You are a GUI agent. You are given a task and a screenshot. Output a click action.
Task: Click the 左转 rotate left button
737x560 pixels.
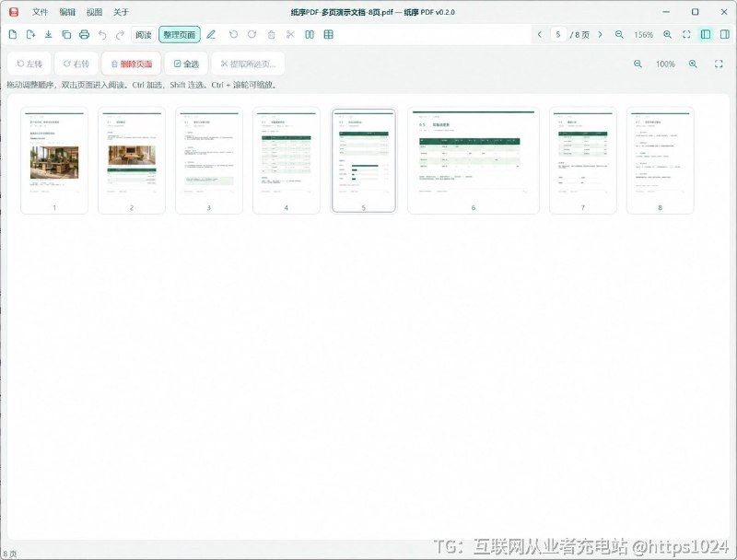pos(29,64)
